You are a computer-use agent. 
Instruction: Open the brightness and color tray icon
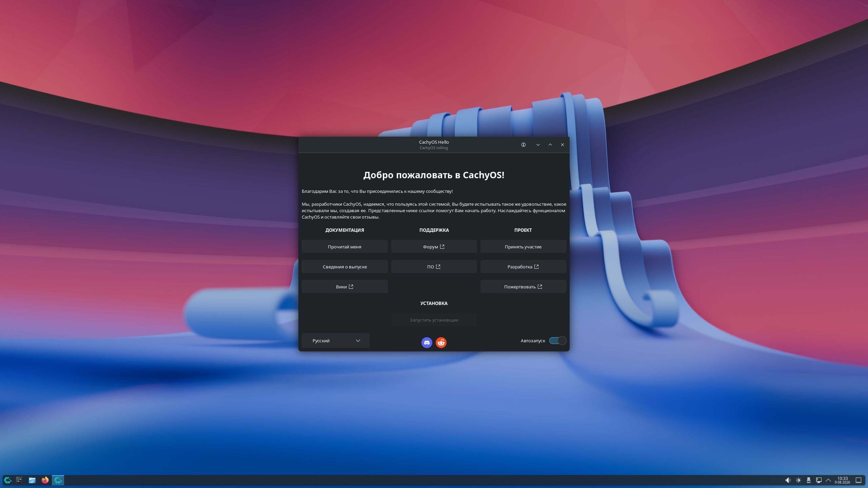click(x=798, y=480)
